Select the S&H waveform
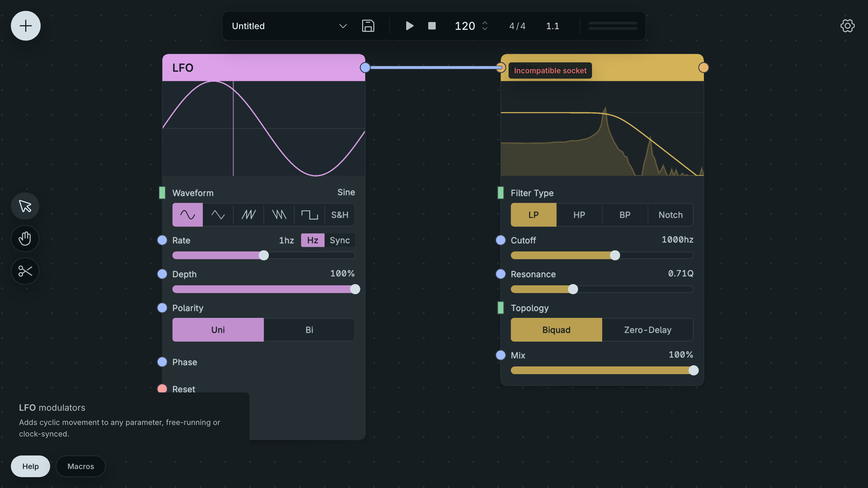The image size is (868, 488). 340,215
